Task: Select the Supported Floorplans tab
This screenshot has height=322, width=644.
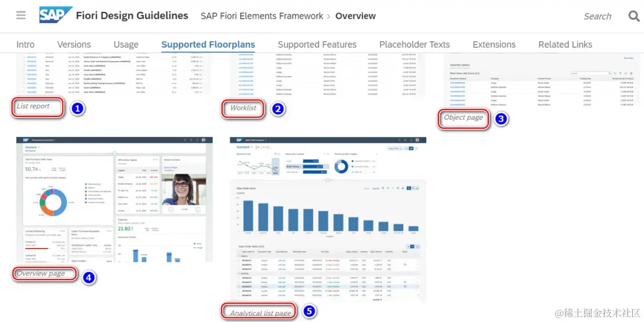Action: point(208,45)
